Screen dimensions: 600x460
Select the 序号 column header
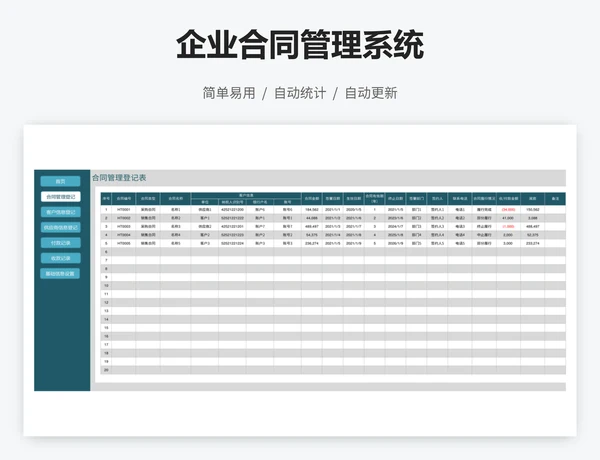106,199
